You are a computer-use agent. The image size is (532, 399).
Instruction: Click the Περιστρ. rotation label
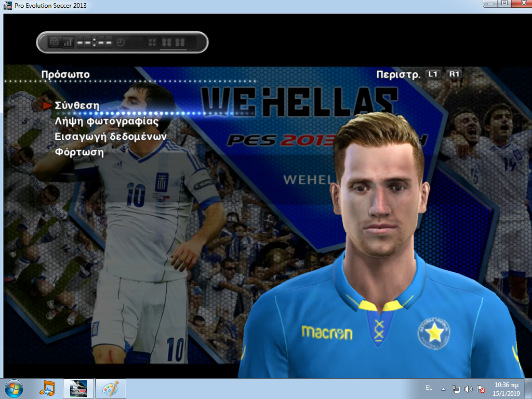[398, 75]
